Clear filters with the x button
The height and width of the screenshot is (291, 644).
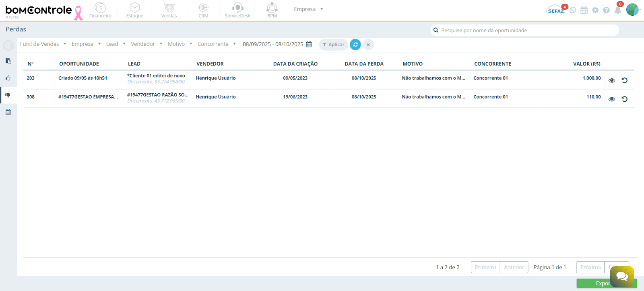pyautogui.click(x=368, y=45)
